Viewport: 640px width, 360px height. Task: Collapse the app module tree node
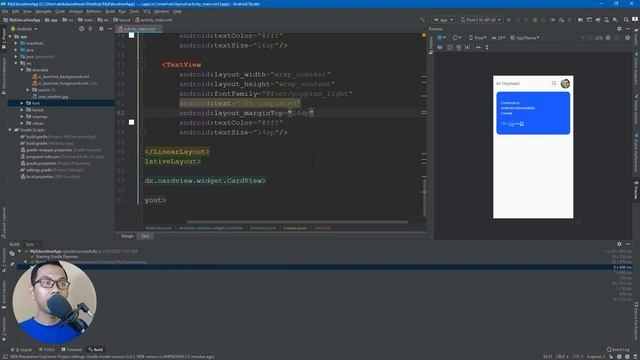coord(10,36)
